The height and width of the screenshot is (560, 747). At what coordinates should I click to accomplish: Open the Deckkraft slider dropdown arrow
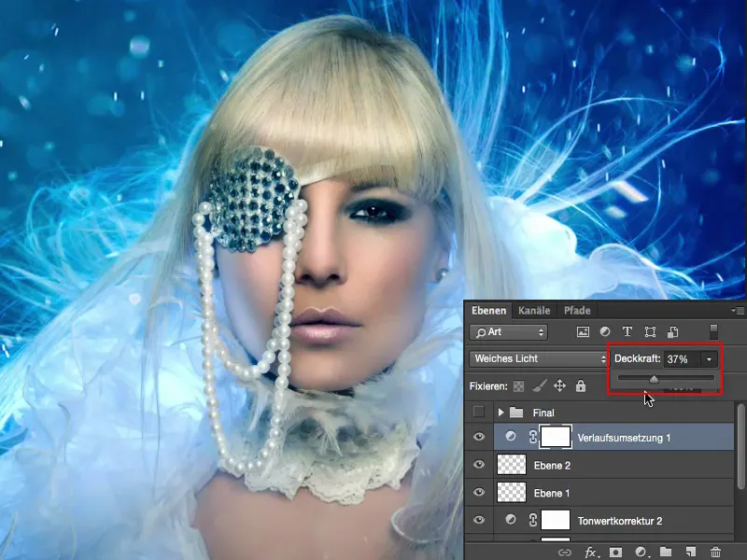[x=709, y=359]
